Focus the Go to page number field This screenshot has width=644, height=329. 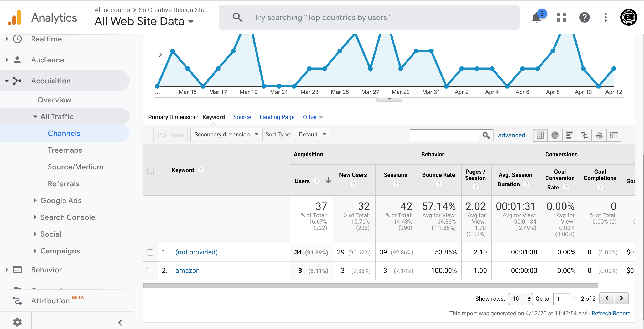click(562, 299)
